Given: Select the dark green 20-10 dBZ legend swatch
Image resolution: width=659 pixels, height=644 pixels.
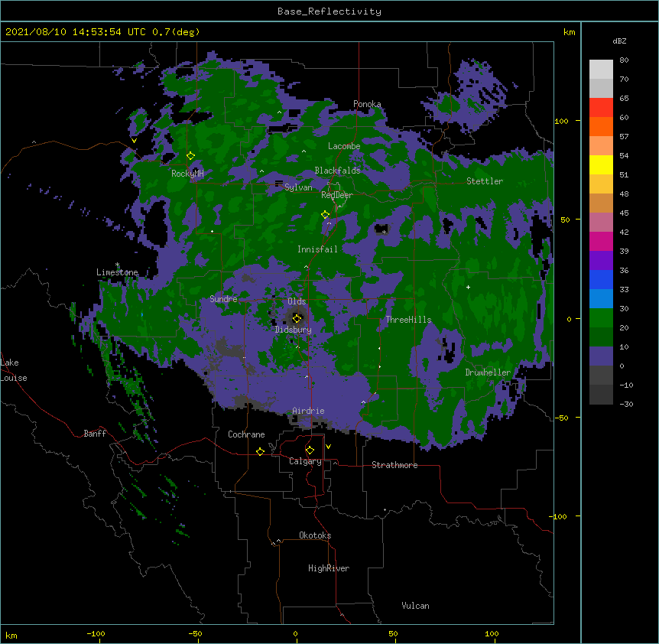Looking at the screenshot, I should click(601, 337).
